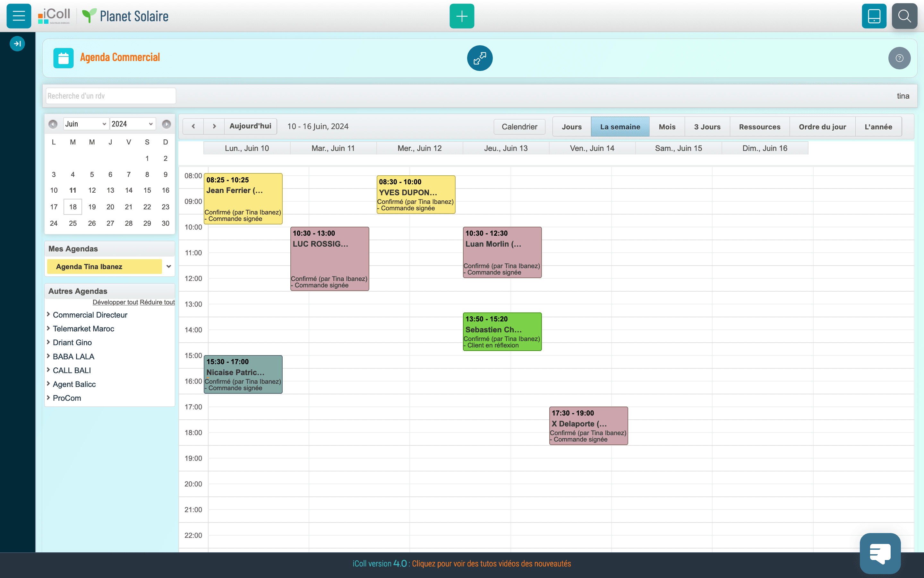Go to previous month in mini calendar

(53, 124)
